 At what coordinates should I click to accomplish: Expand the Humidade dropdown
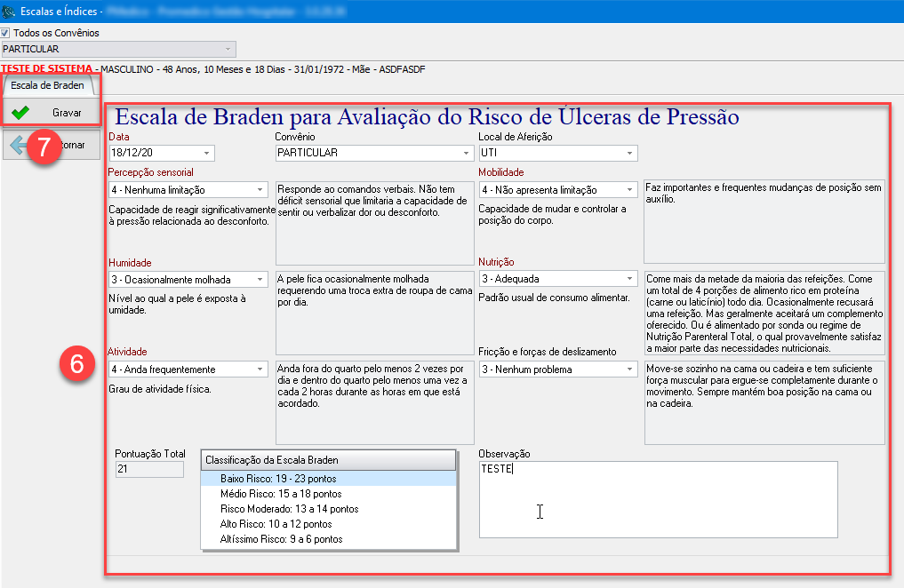point(260,280)
